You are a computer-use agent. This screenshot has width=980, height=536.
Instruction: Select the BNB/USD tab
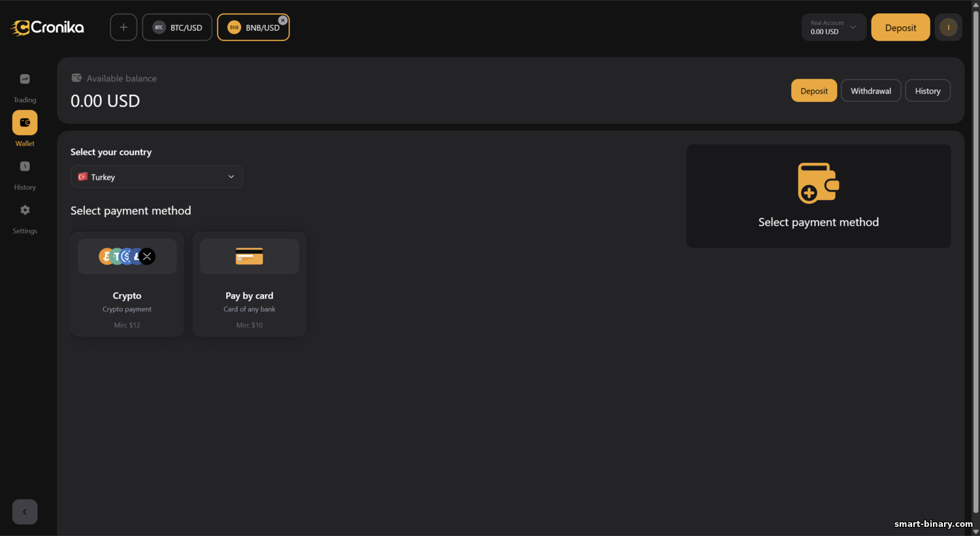[x=253, y=28]
